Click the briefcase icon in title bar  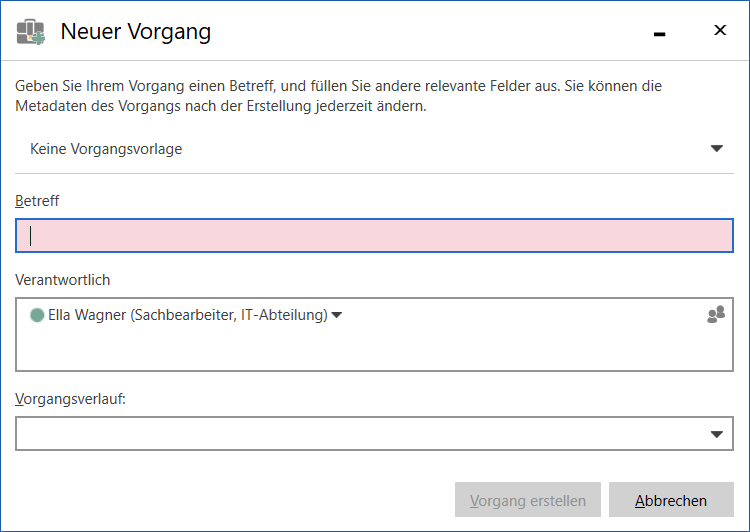tap(31, 32)
